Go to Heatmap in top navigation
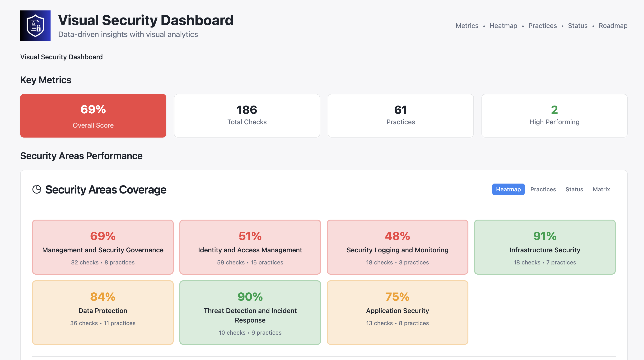Image resolution: width=644 pixels, height=360 pixels. pyautogui.click(x=503, y=25)
